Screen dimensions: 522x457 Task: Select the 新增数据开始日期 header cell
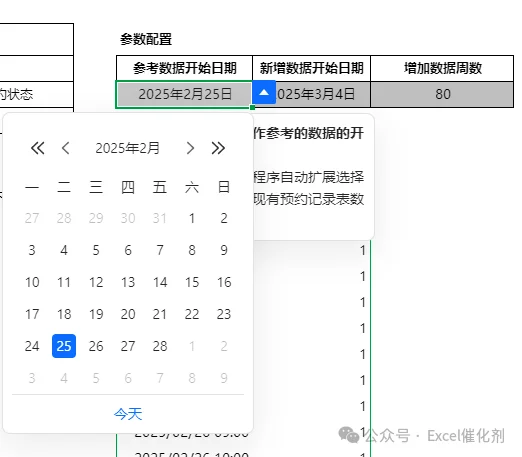pos(311,68)
